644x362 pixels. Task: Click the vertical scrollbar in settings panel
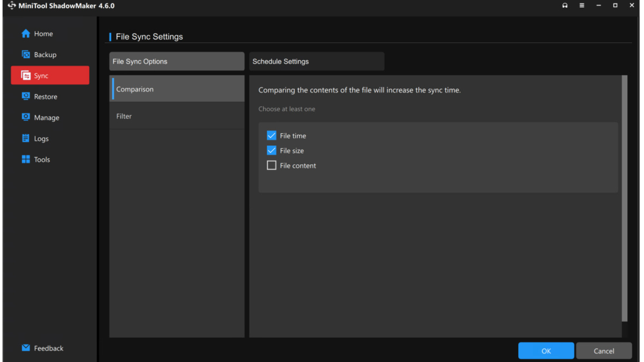pos(624,198)
